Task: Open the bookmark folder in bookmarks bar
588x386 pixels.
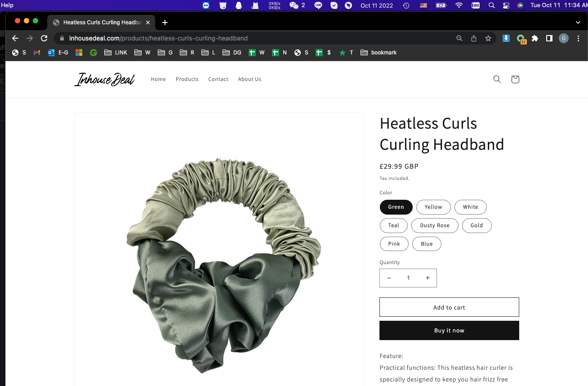Action: [x=379, y=53]
